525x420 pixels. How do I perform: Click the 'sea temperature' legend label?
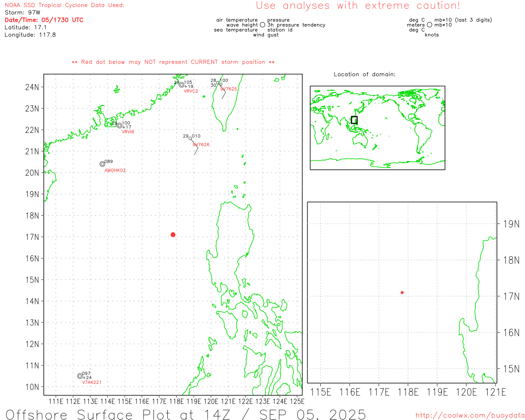[236, 30]
